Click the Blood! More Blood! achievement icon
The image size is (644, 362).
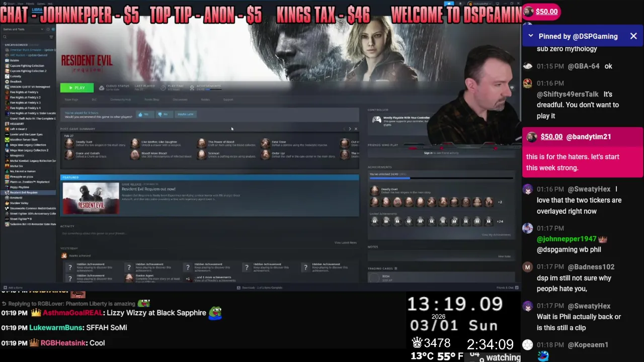135,155
